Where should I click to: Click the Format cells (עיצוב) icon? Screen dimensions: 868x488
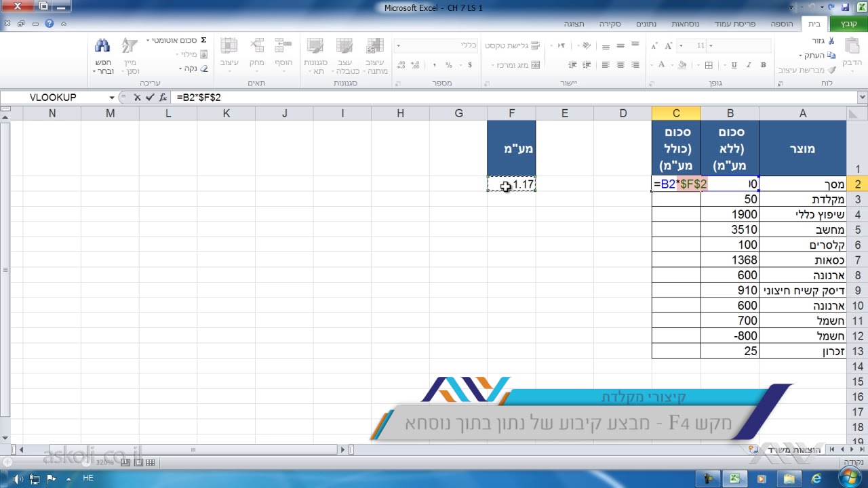pos(229,46)
